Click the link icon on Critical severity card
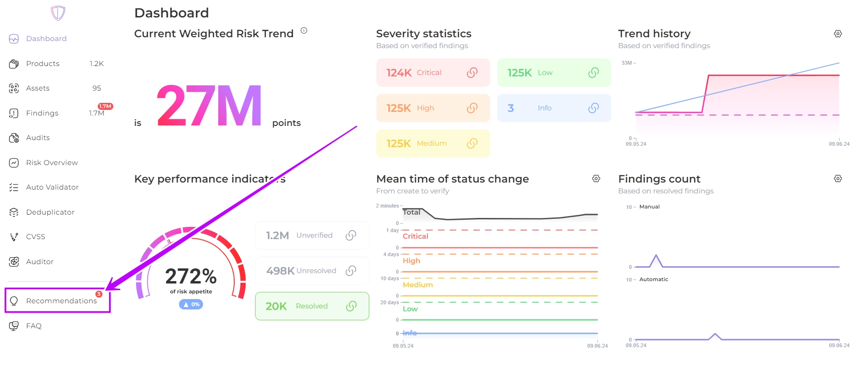Viewport: 868px width, 375px height. 472,73
